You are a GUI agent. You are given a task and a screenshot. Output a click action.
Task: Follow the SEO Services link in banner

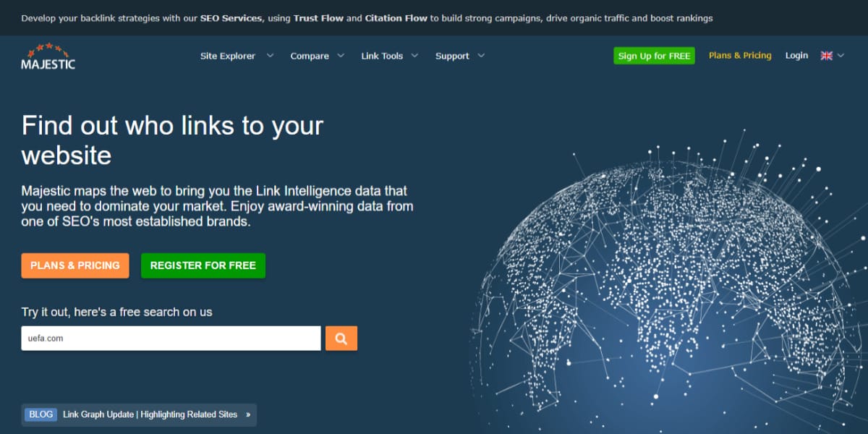click(x=231, y=18)
